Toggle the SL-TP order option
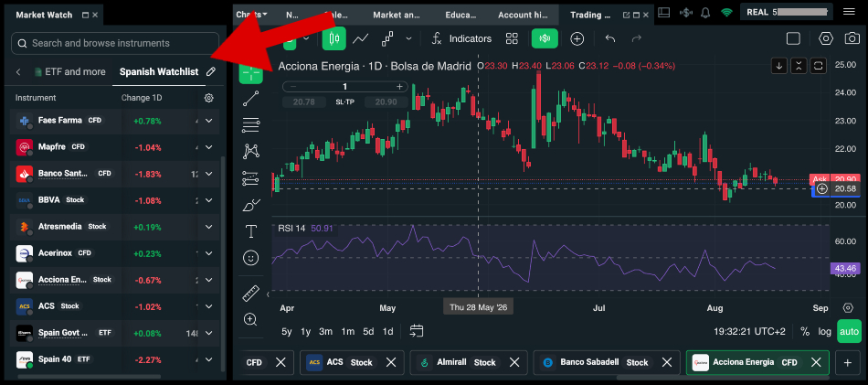868x385 pixels. (345, 102)
